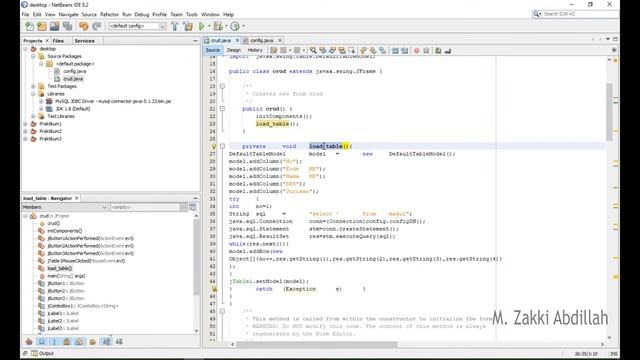The image size is (640, 360).
Task: Switch to the Files tab
Action: pos(58,41)
